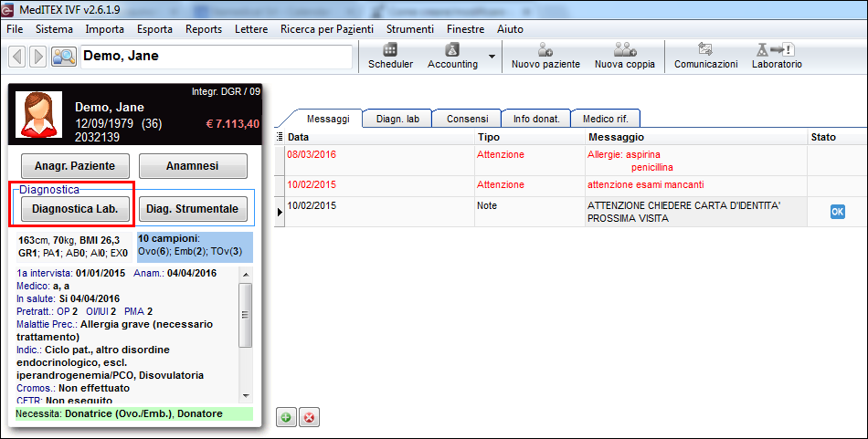Create a new patient with Nuovo paziente
Viewport: 868px width, 439px height.
(x=545, y=56)
